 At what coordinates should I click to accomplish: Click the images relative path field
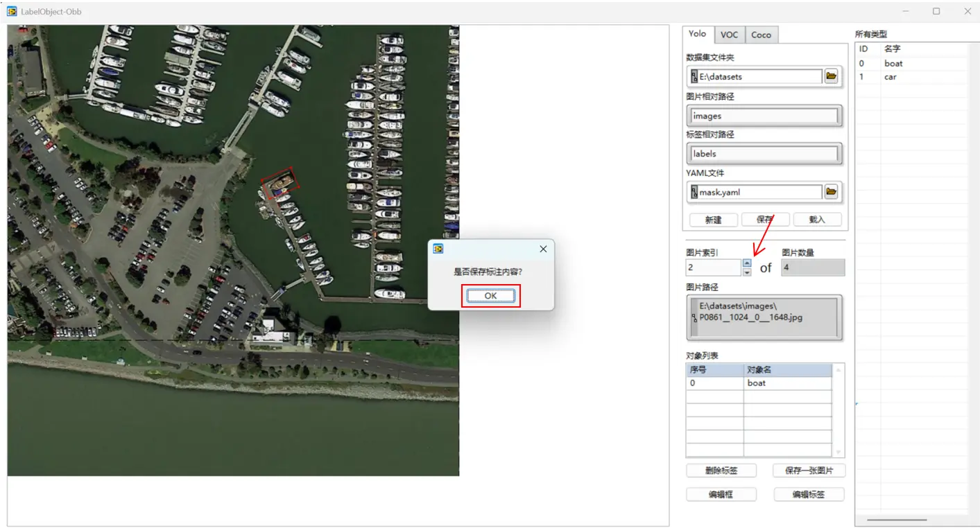764,116
